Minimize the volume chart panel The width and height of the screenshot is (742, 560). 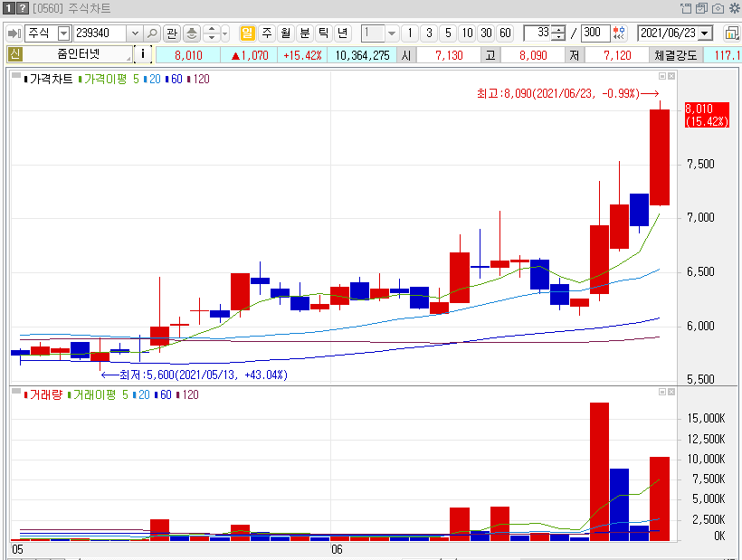click(662, 392)
